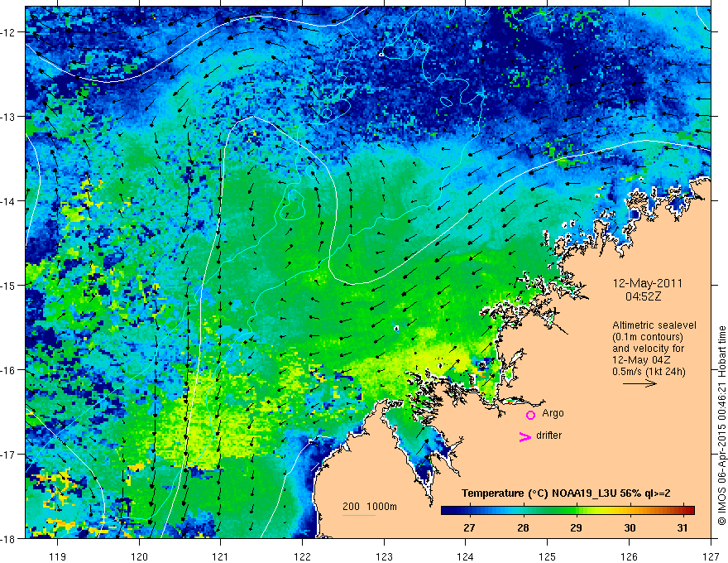Image resolution: width=728 pixels, height=563 pixels.
Task: Click longitude axis label 125
Action: click(547, 556)
